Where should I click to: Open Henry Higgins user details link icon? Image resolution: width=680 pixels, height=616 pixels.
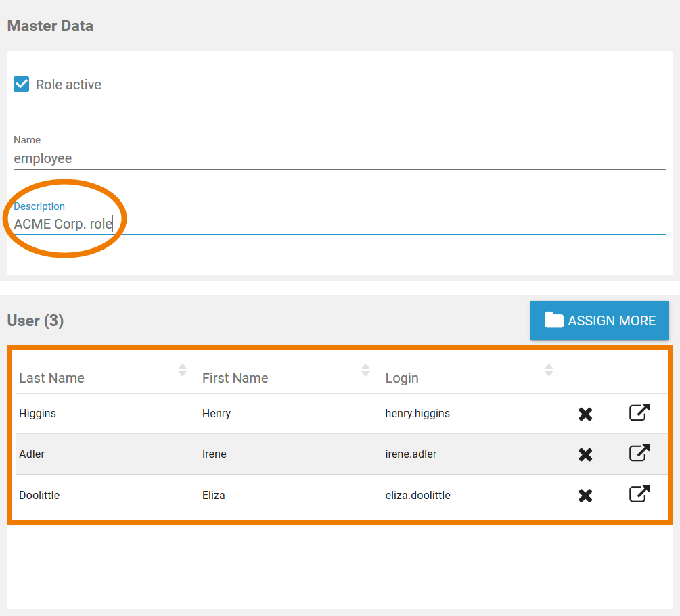[639, 412]
